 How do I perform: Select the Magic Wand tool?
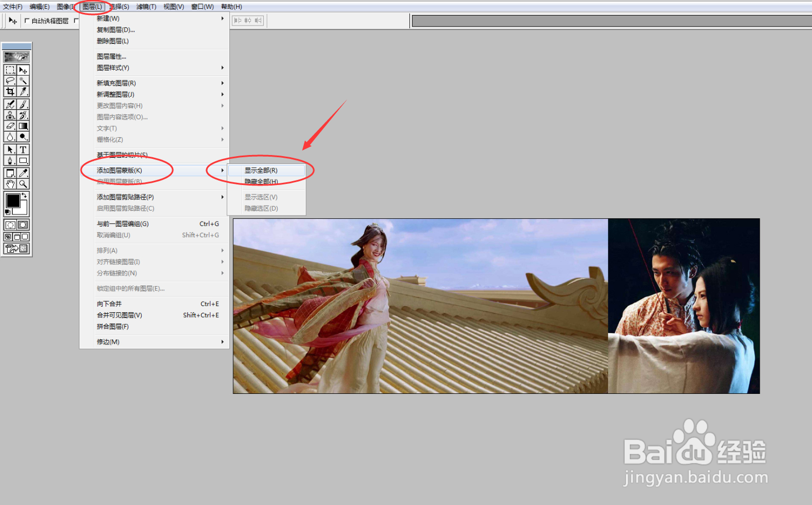[23, 81]
